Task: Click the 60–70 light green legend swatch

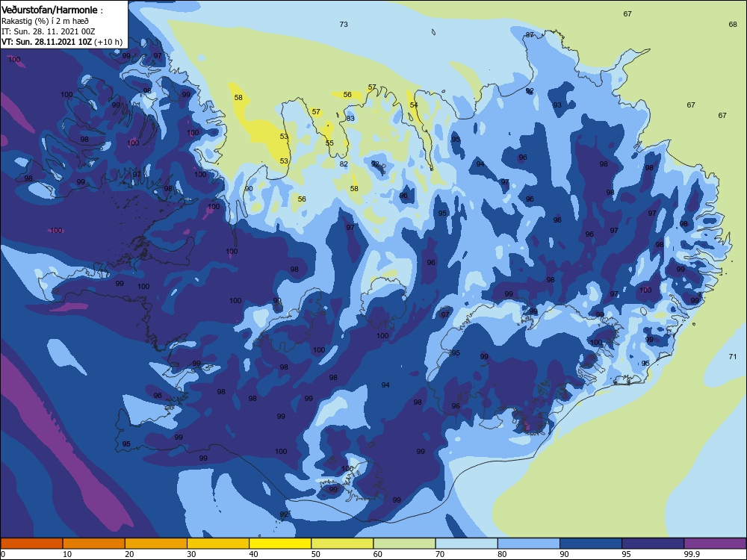Action: (404, 544)
